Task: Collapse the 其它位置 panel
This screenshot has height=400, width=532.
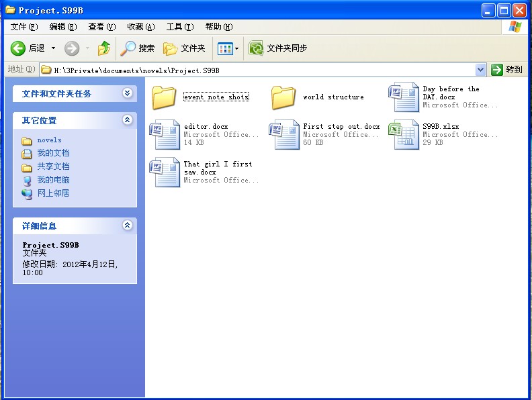Action: (x=127, y=119)
